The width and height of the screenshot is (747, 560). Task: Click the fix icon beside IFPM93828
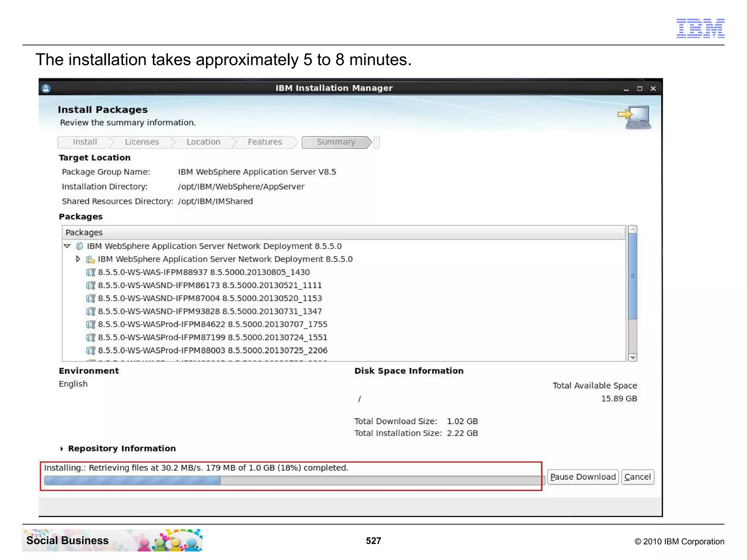pyautogui.click(x=90, y=311)
